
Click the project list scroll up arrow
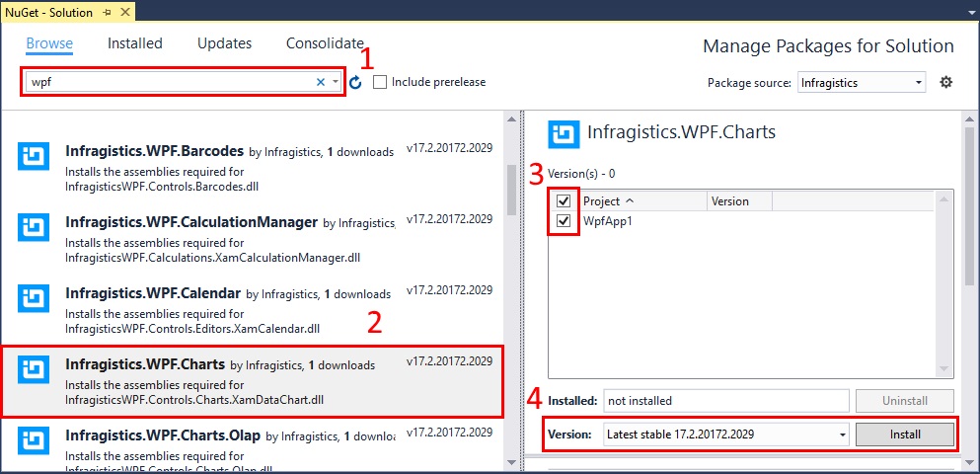click(943, 199)
